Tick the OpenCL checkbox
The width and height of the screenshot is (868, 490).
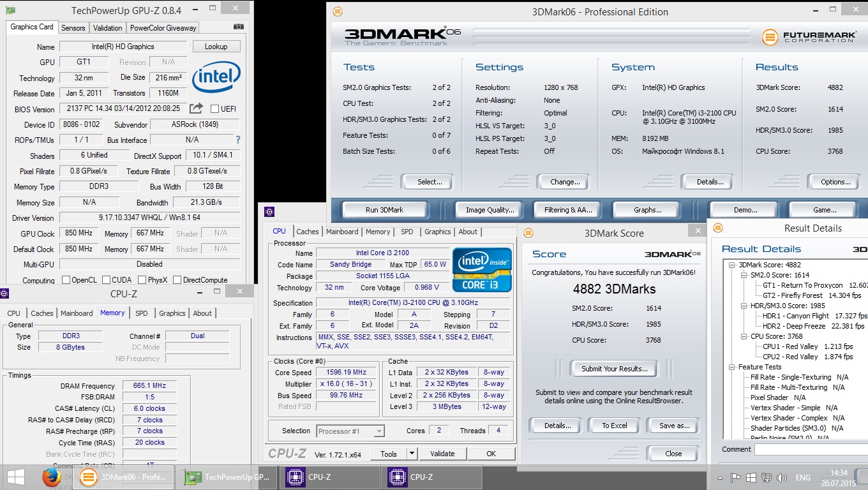point(66,280)
